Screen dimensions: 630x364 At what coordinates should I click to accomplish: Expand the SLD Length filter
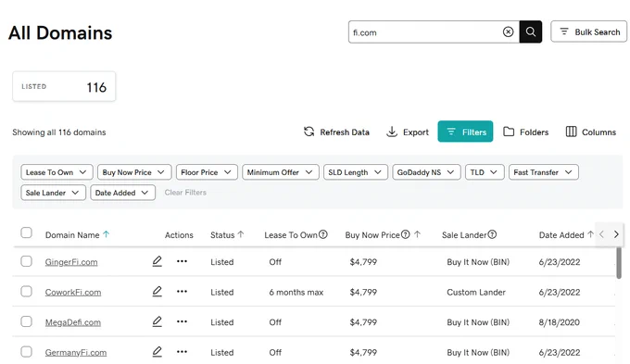356,172
